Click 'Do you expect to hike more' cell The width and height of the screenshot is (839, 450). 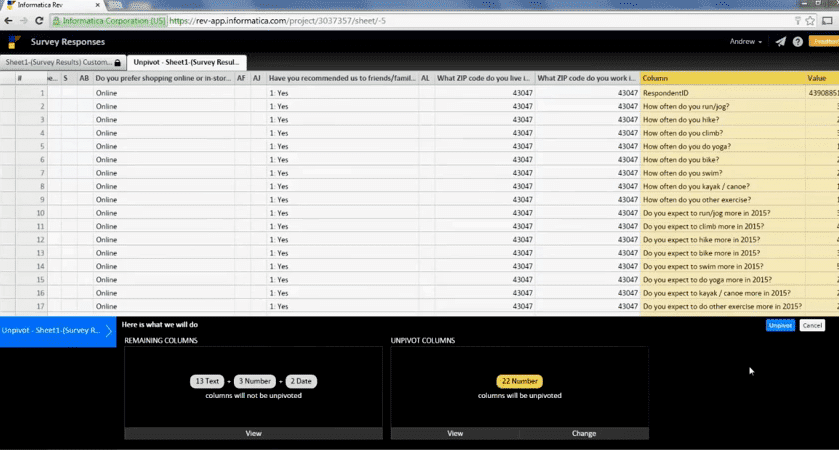pos(722,240)
